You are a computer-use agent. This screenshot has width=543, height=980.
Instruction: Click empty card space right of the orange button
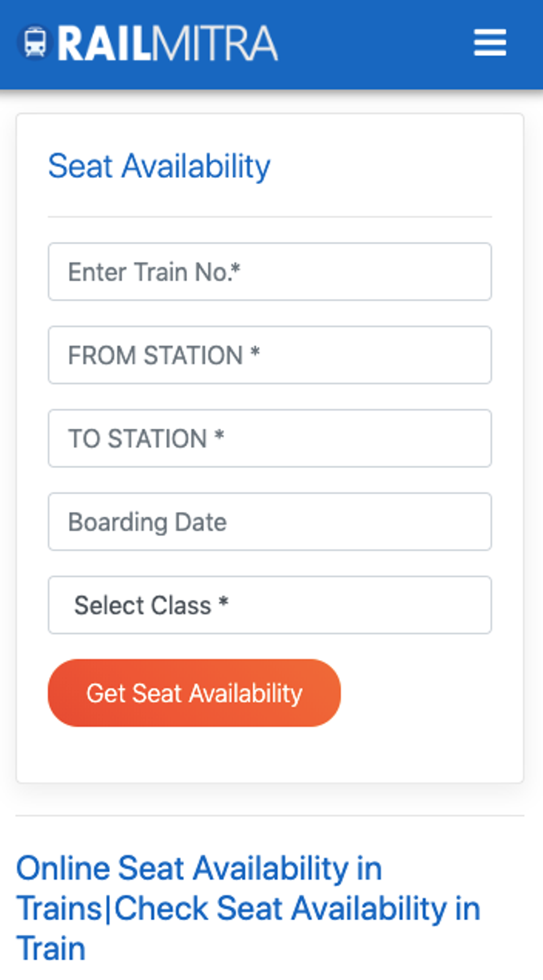tap(426, 693)
